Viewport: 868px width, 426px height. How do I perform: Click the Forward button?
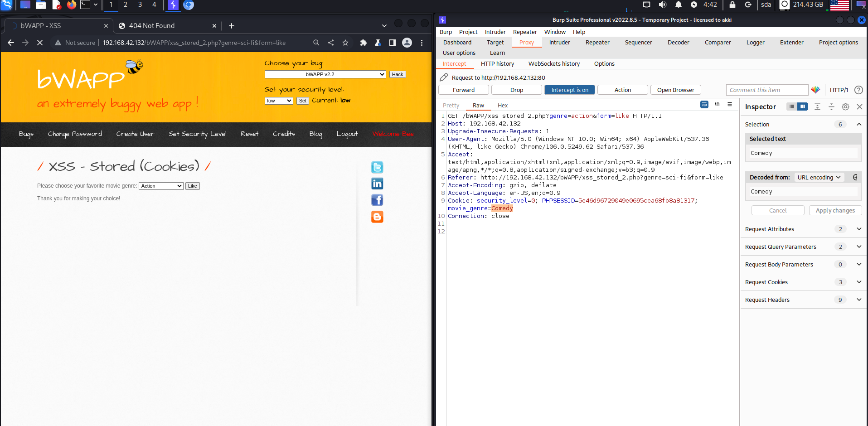click(x=463, y=90)
